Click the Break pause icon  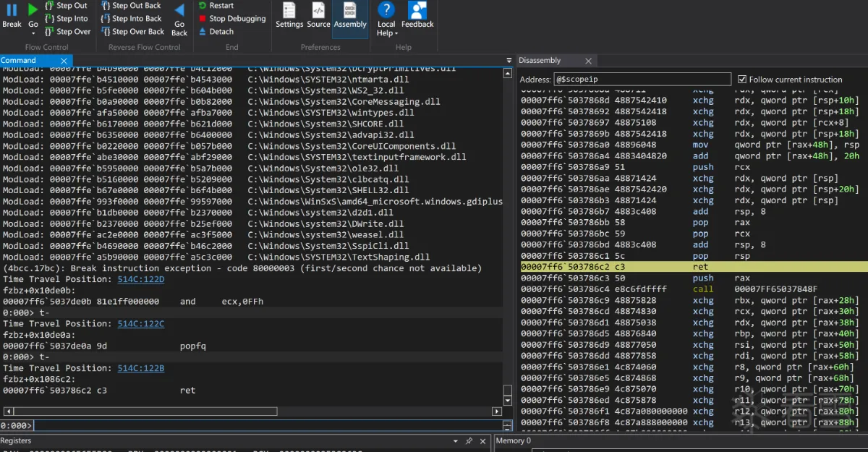(x=12, y=10)
